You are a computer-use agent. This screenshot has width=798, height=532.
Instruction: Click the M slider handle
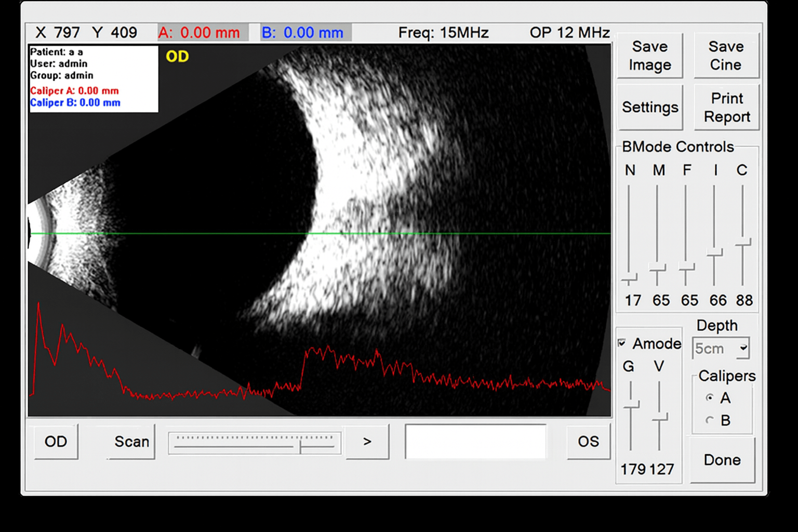[658, 268]
